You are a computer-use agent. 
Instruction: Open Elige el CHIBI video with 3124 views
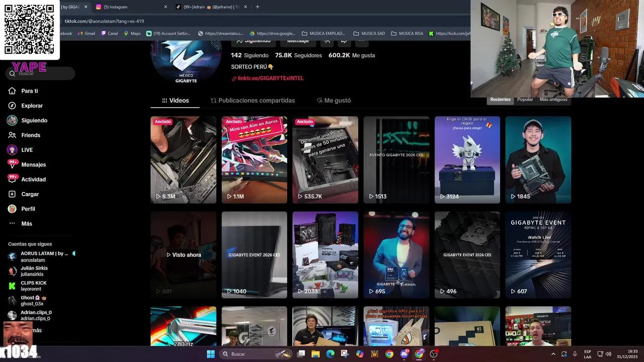click(467, 160)
